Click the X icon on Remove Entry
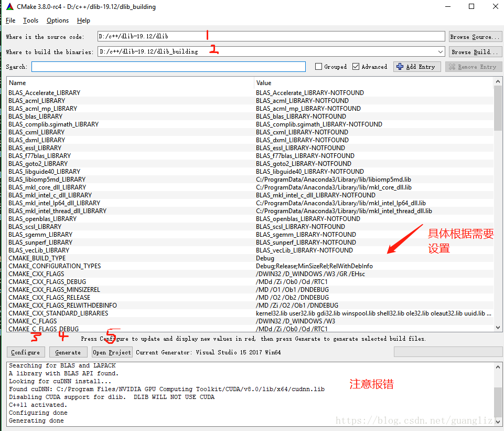 [452, 67]
